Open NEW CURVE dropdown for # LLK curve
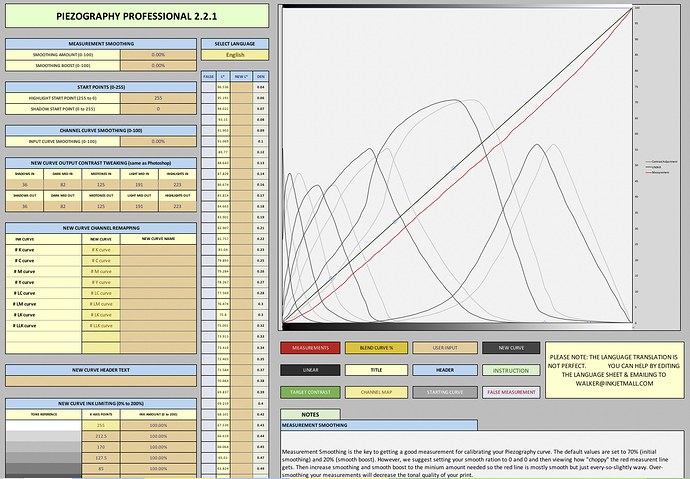The image size is (690, 479). pos(101,326)
